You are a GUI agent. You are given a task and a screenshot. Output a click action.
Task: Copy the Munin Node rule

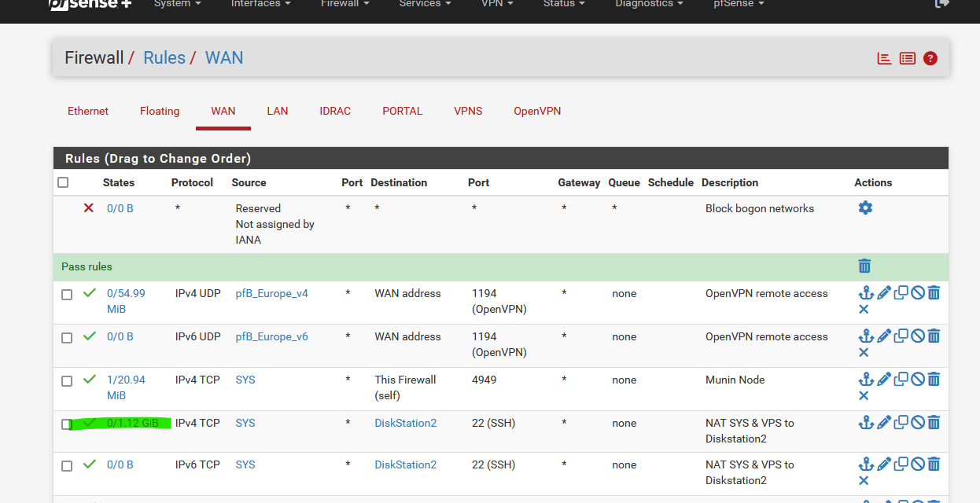[901, 380]
